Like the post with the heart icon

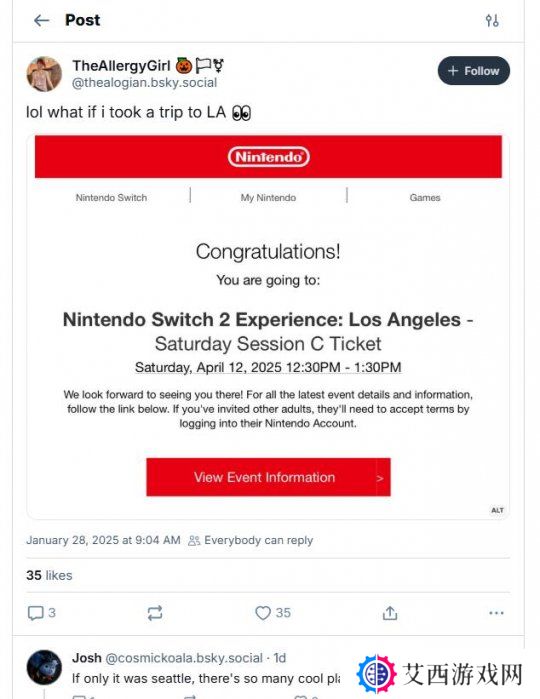[263, 613]
